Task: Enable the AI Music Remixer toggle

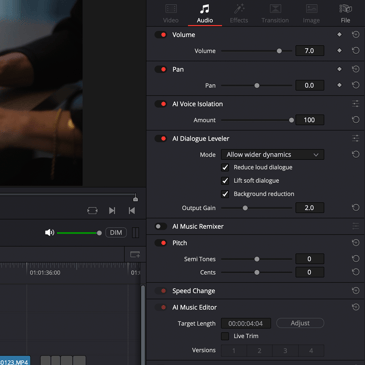Action: 161,227
